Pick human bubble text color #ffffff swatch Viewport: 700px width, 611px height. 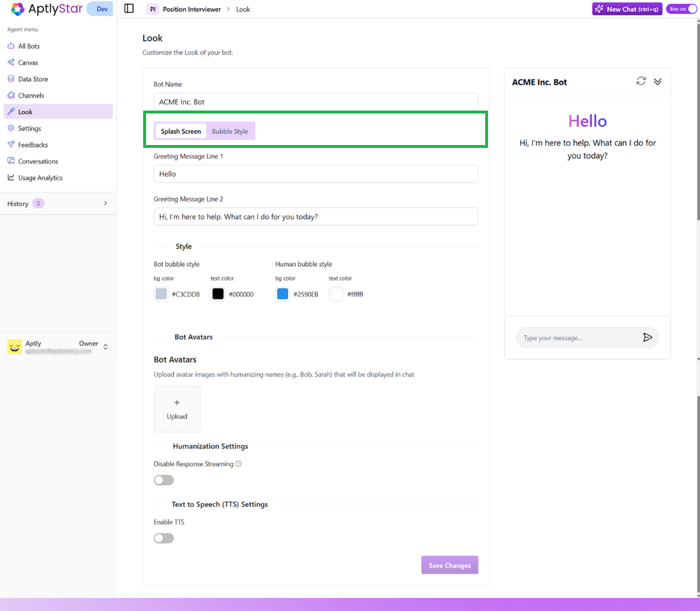tap(336, 294)
